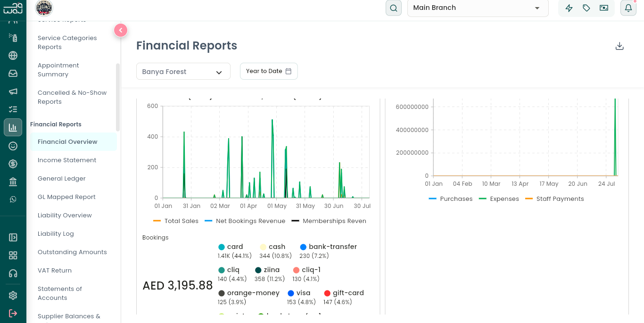This screenshot has height=323, width=644.
Task: Toggle the Purchases series in the legend
Action: tap(451, 199)
